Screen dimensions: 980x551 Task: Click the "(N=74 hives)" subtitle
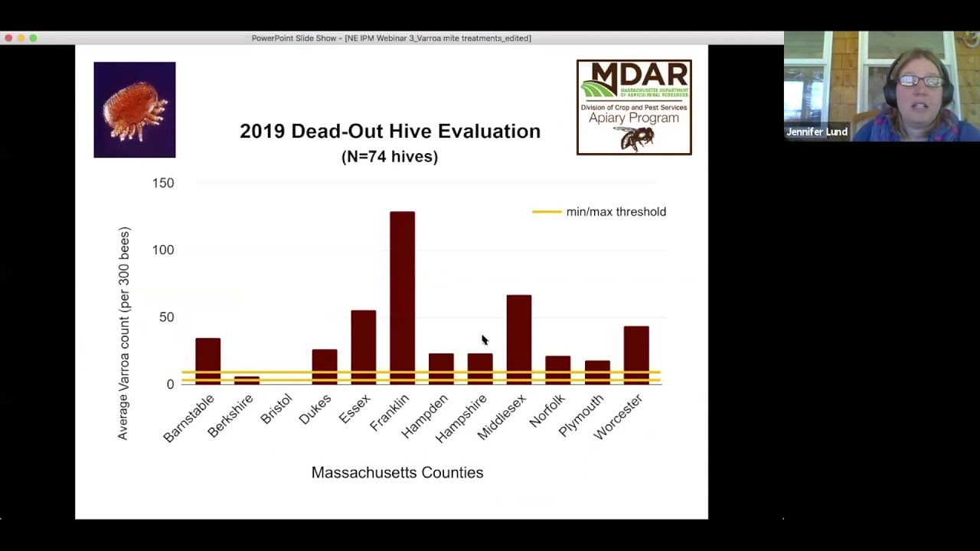[x=390, y=156]
